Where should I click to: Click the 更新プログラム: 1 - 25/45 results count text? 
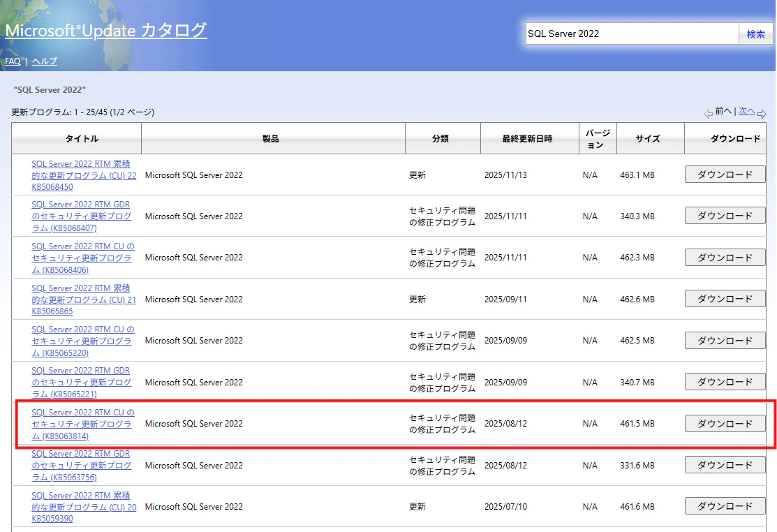pos(83,112)
